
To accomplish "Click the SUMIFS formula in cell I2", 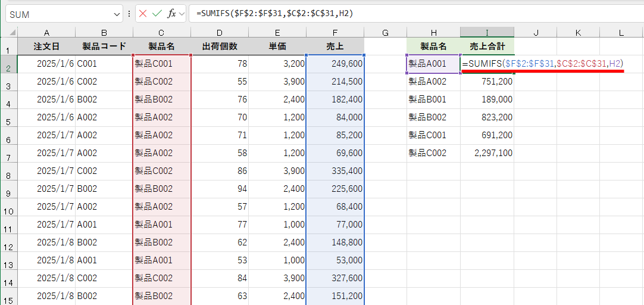I will 543,64.
